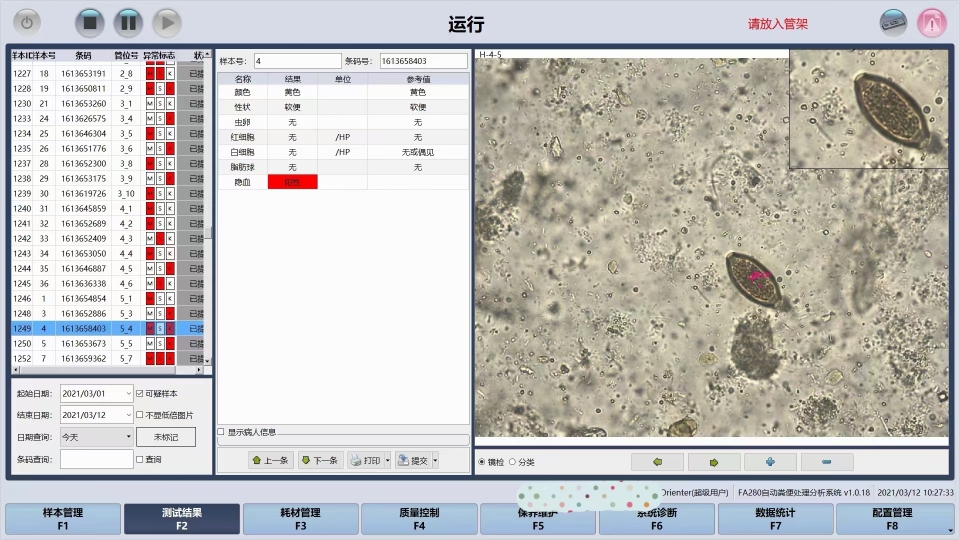Click the red M flag on row 1246
This screenshot has width=960, height=540.
point(150,299)
